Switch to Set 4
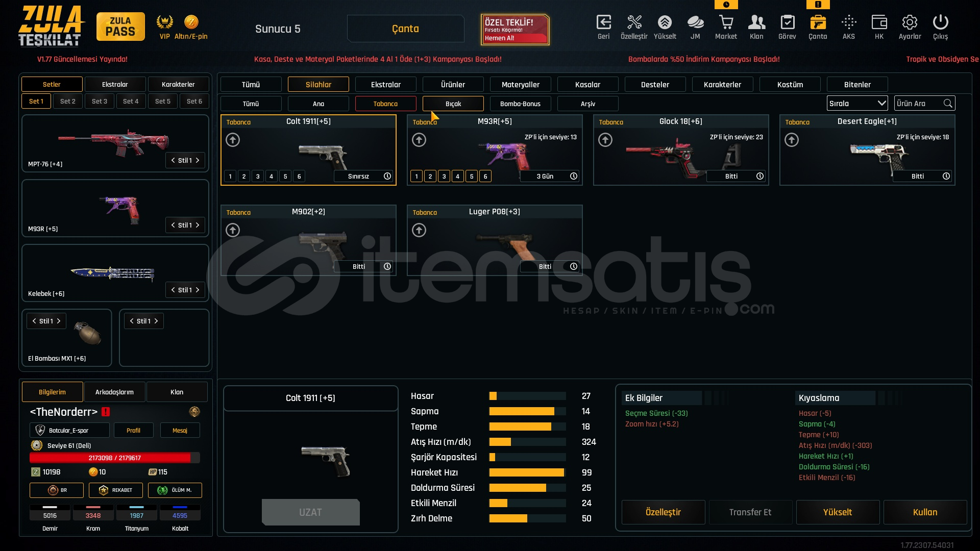Image resolution: width=980 pixels, height=551 pixels. (131, 101)
